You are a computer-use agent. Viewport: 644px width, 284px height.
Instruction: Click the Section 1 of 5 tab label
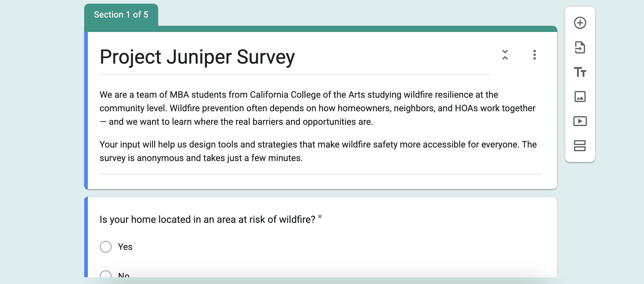tap(121, 15)
